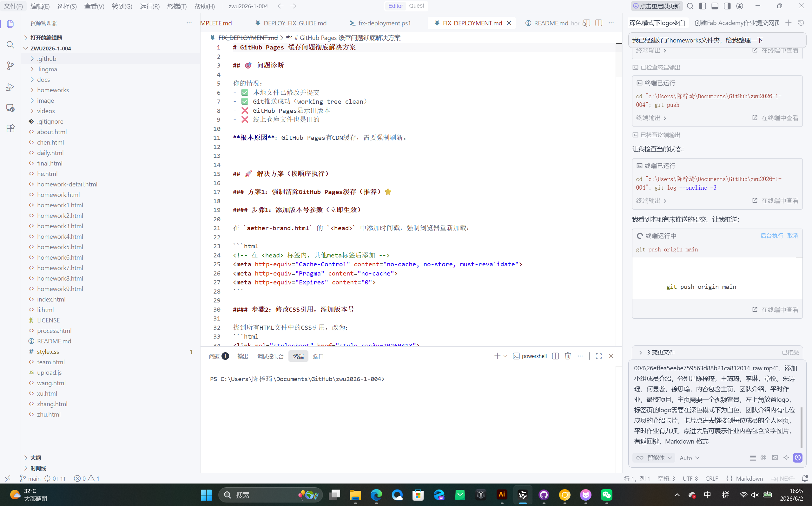Switch to Editor mode
This screenshot has width=812, height=506.
coord(395,6)
